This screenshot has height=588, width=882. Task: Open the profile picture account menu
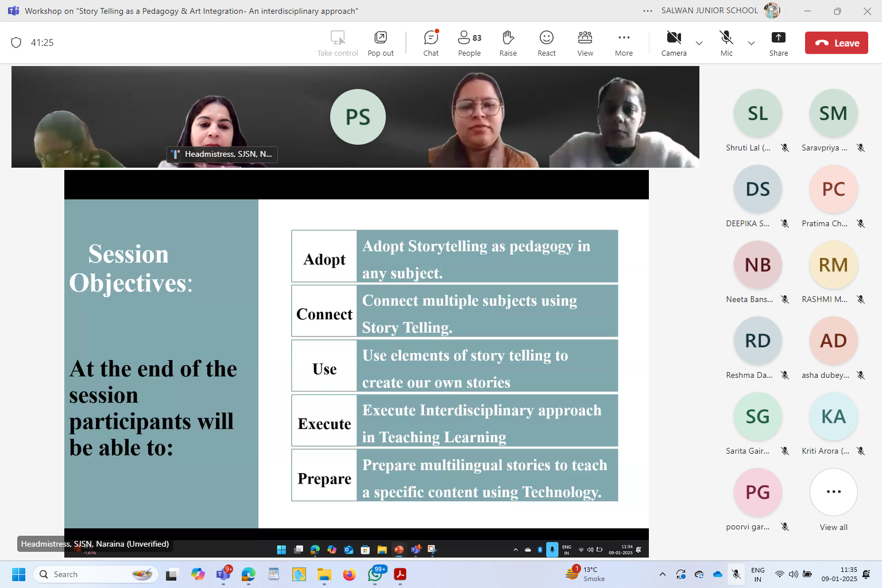pyautogui.click(x=772, y=10)
